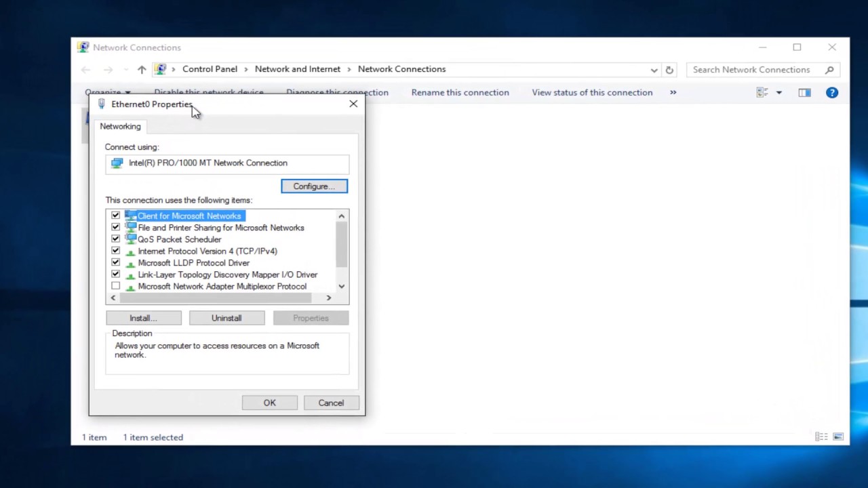Switch to large icons view in status bar
The width and height of the screenshot is (868, 488).
tap(838, 437)
